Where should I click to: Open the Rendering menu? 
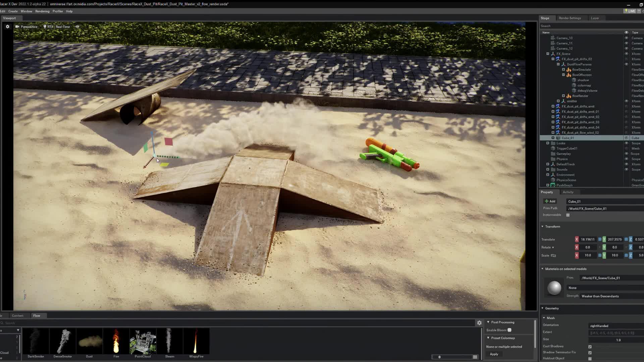click(x=42, y=11)
